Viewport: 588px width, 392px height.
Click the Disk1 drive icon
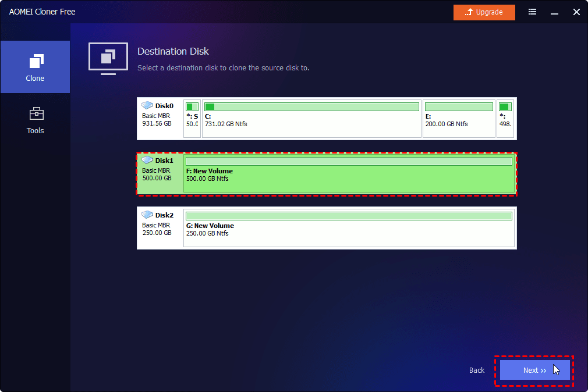[148, 161]
